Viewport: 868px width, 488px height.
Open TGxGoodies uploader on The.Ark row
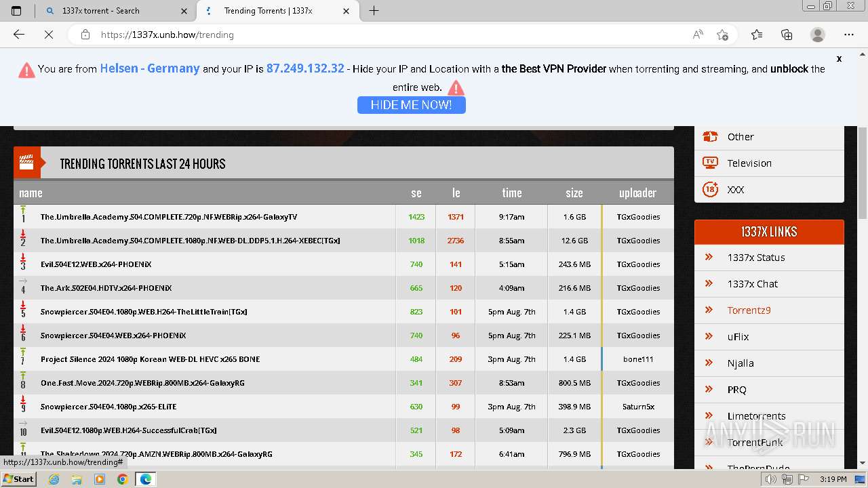click(638, 288)
